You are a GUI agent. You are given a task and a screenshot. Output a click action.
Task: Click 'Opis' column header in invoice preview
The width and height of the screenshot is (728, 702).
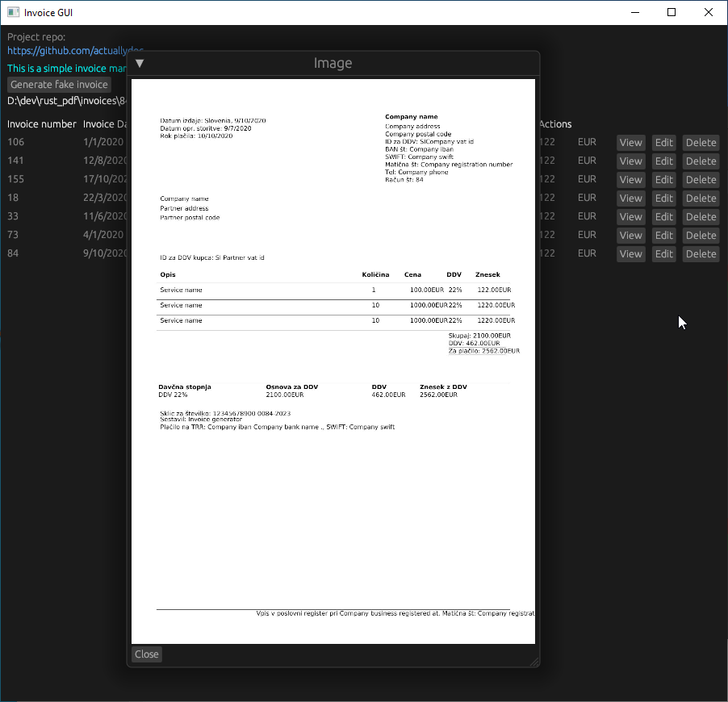coord(168,275)
